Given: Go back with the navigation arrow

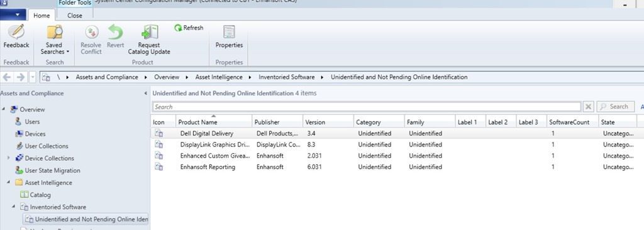Looking at the screenshot, I should tap(7, 77).
